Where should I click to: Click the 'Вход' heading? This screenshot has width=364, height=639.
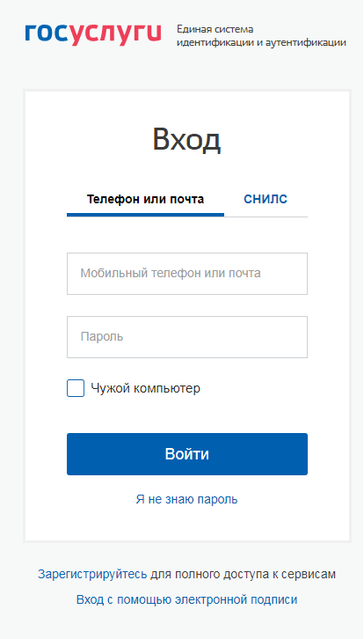tap(186, 140)
